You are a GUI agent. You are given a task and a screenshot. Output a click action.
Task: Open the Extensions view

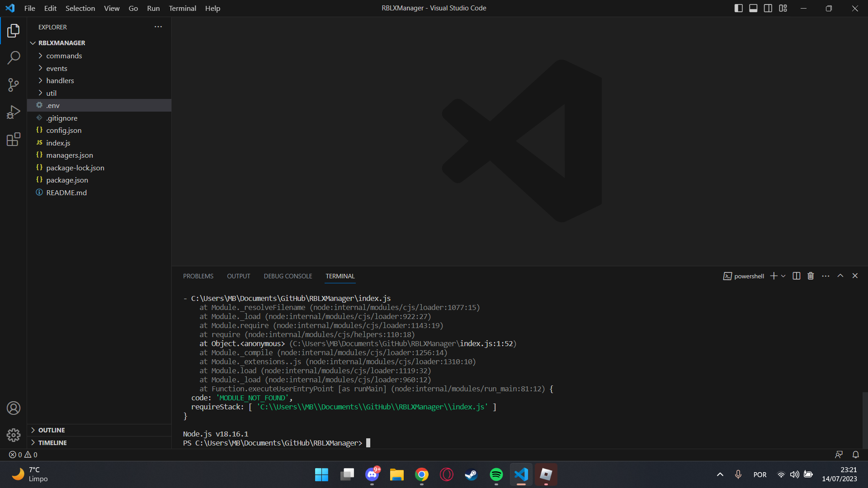click(14, 139)
